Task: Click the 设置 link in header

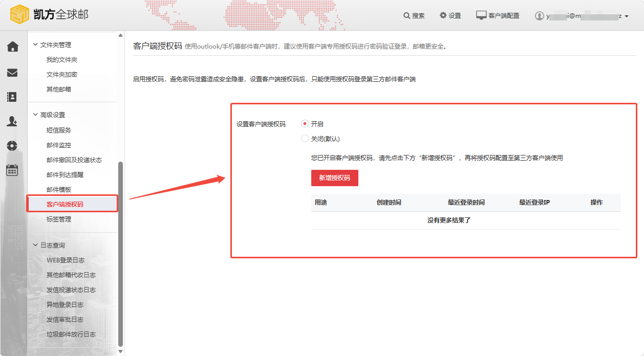Action: [455, 16]
